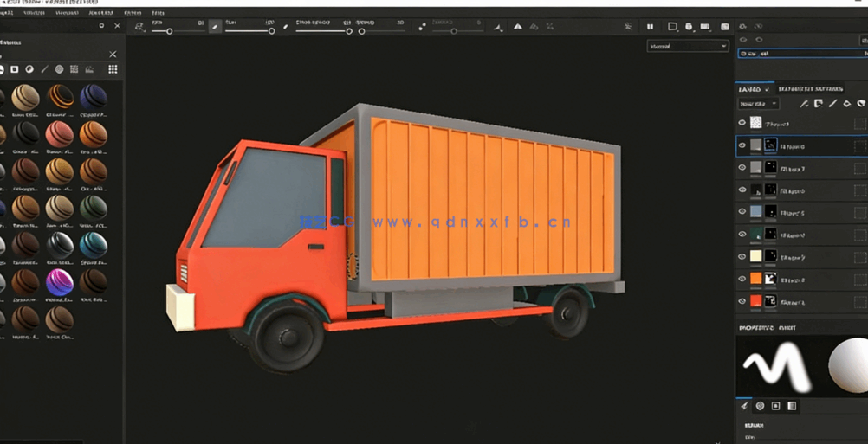
Task: Open the 3D/2D viewport layout dropdown icon
Action: coord(673,27)
